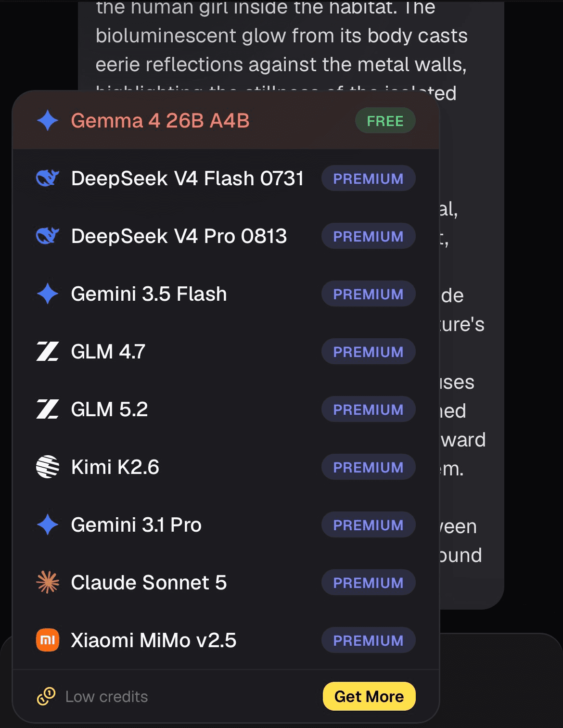This screenshot has width=563, height=728.
Task: Click the Xiaomi MI orange logo icon
Action: tap(48, 640)
